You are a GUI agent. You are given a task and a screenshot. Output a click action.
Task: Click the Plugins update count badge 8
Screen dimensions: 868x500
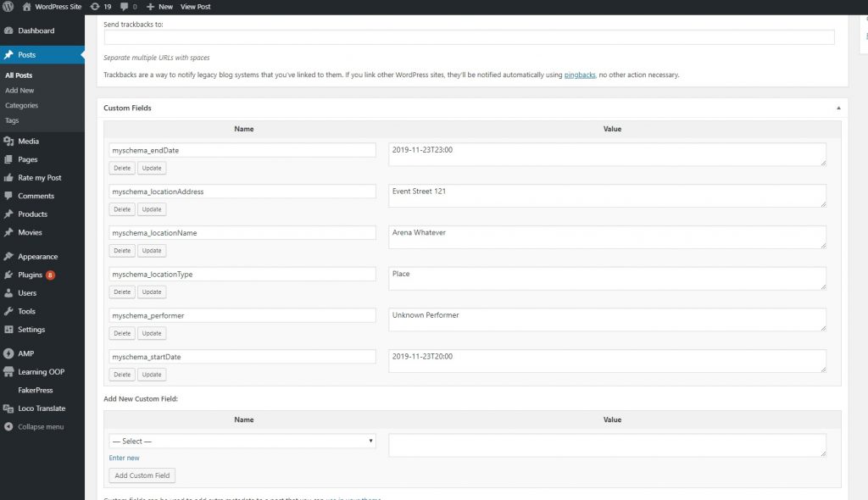(x=50, y=275)
